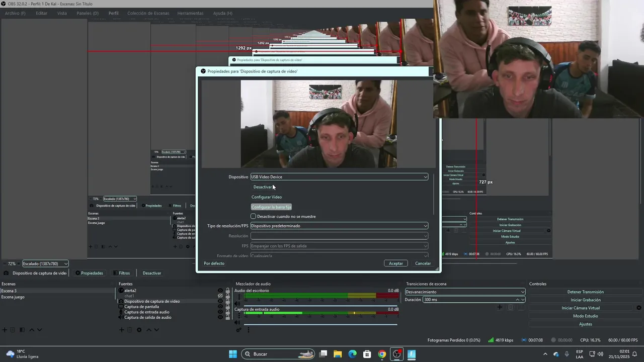Launch File Explorer from taskbar

pos(338,354)
